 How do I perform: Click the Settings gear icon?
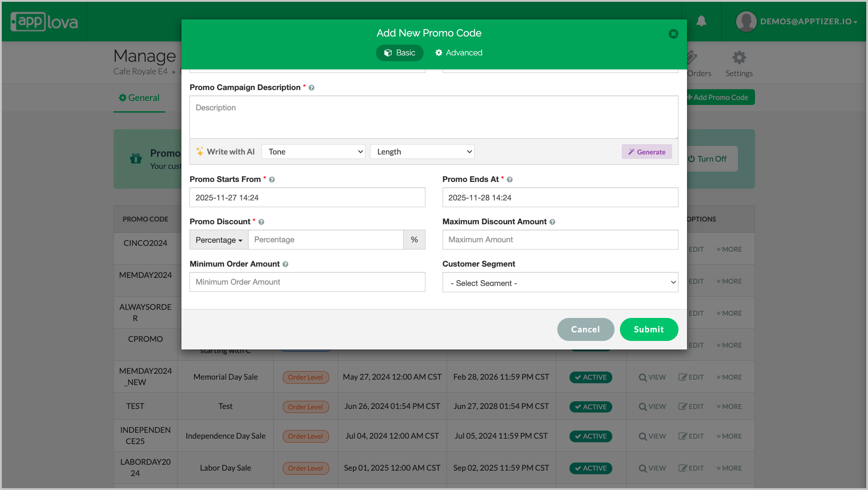739,58
